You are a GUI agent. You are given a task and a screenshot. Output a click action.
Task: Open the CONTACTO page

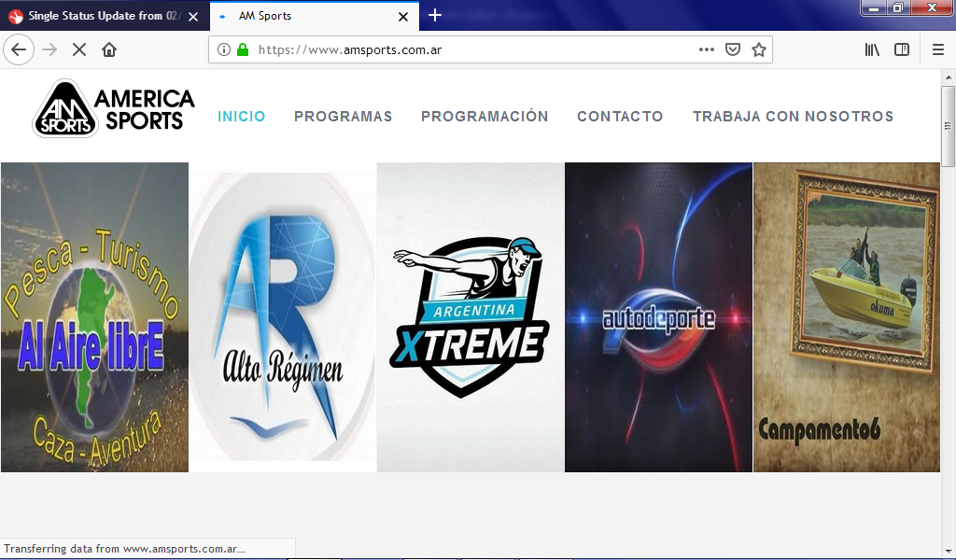[x=620, y=117]
